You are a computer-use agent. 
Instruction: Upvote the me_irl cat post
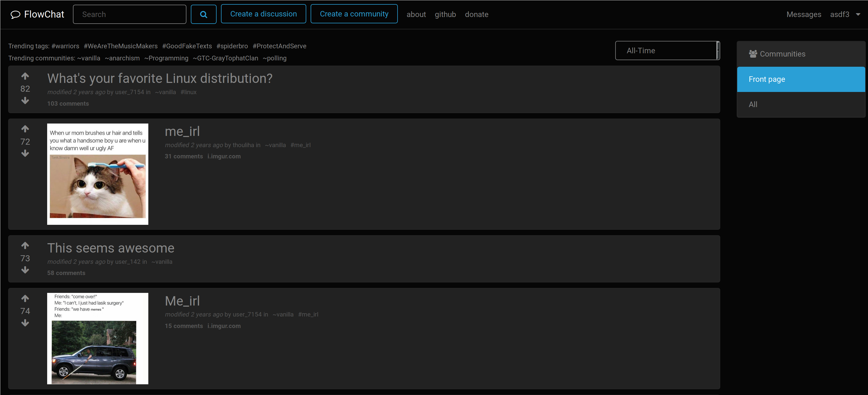(x=25, y=129)
